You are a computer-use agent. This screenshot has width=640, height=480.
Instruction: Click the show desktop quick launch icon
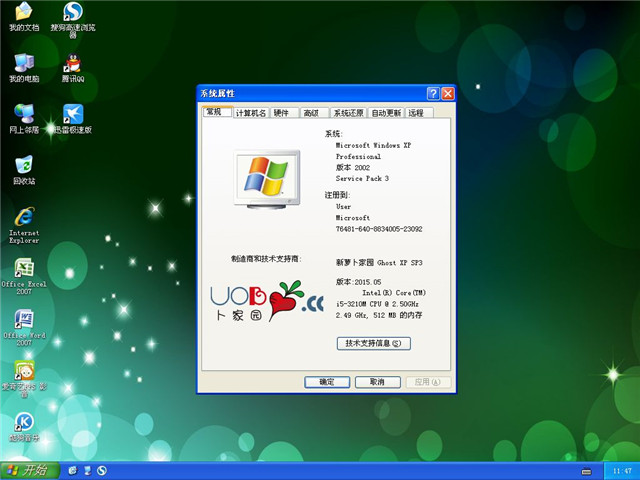[x=87, y=471]
